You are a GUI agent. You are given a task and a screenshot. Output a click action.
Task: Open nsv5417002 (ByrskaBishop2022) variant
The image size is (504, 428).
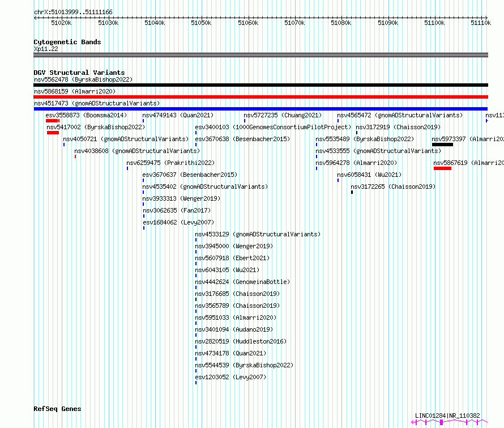tap(96, 127)
